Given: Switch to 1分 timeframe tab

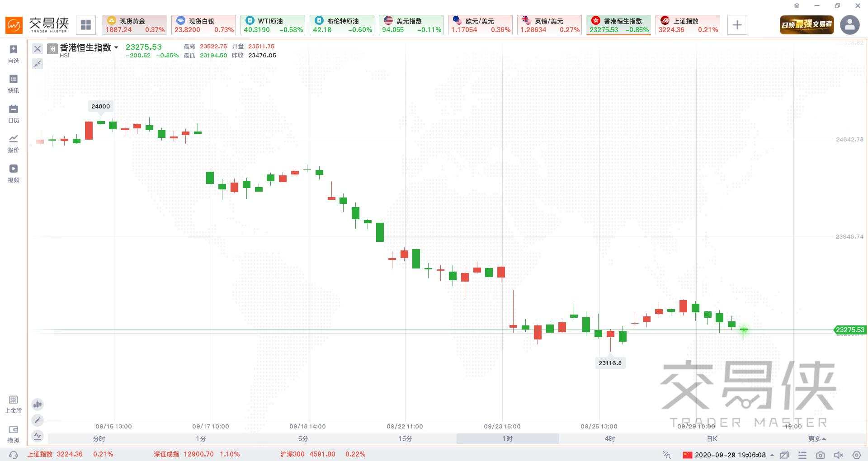Looking at the screenshot, I should pos(201,439).
